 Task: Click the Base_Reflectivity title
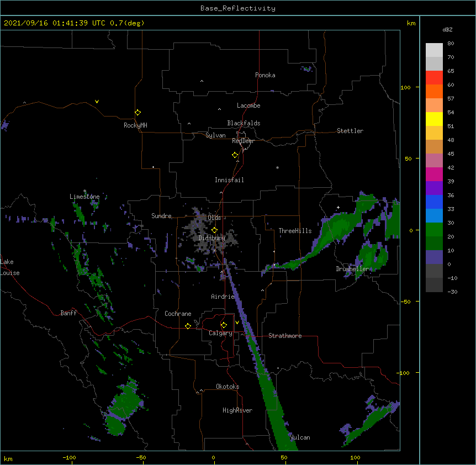pyautogui.click(x=238, y=8)
